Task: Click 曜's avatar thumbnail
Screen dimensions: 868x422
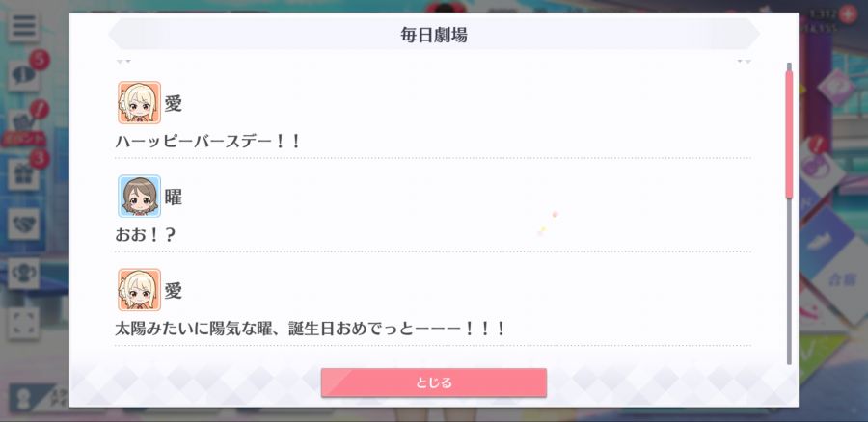Action: click(x=139, y=197)
